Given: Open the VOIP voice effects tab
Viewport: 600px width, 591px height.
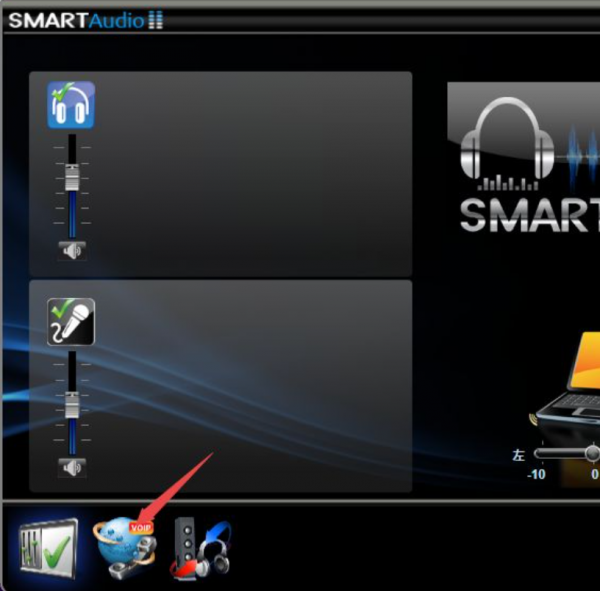Looking at the screenshot, I should click(125, 548).
